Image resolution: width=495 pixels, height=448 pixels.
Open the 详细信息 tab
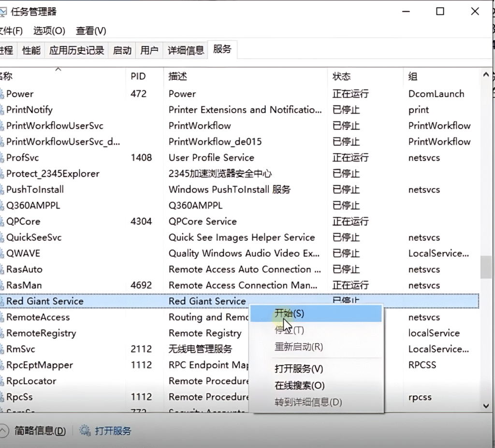(186, 49)
